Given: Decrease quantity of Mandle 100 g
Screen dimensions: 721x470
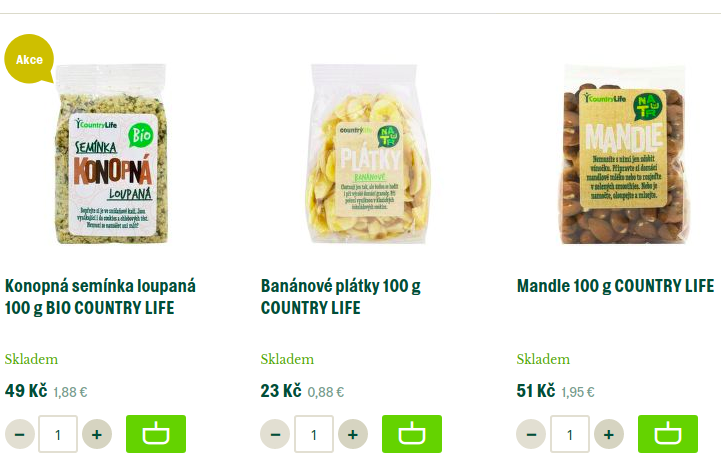Looking at the screenshot, I should (x=531, y=434).
